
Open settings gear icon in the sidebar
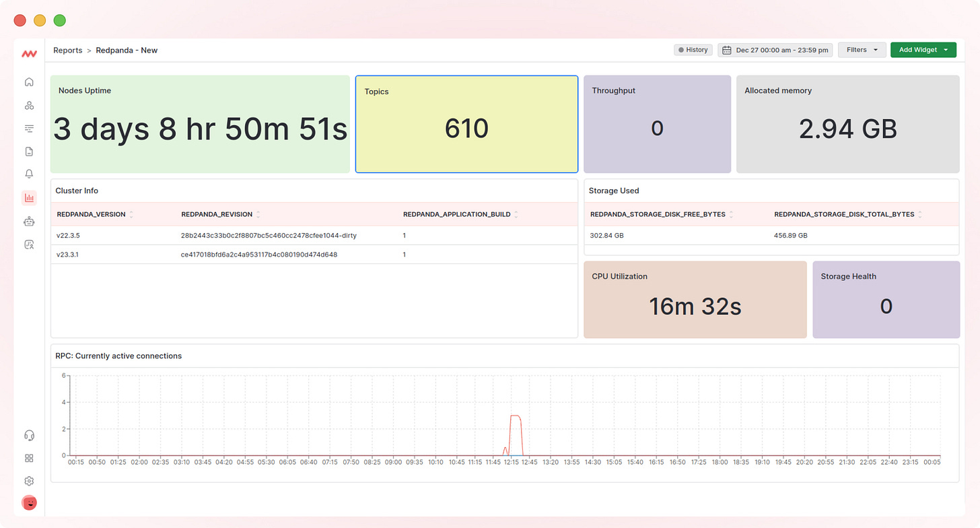29,481
